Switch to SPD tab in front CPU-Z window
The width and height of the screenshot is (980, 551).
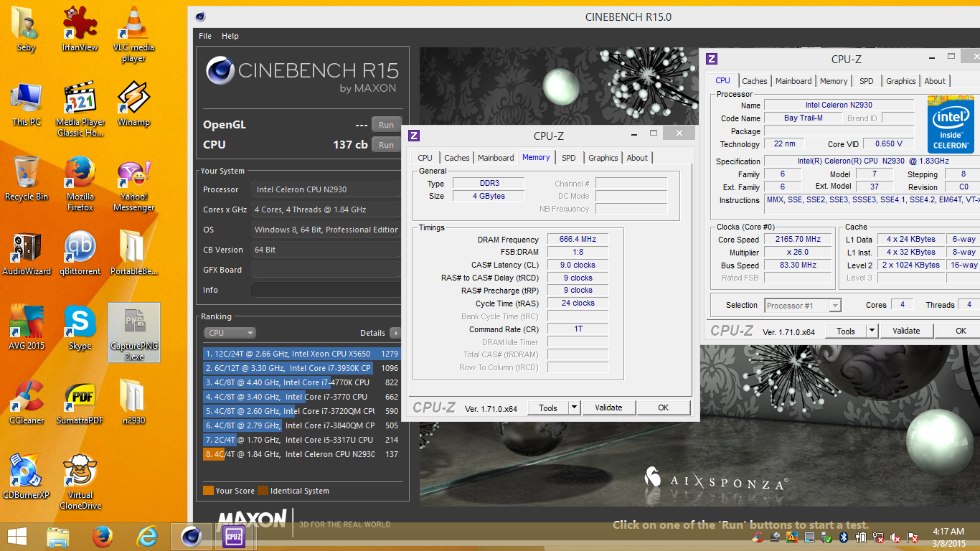569,158
